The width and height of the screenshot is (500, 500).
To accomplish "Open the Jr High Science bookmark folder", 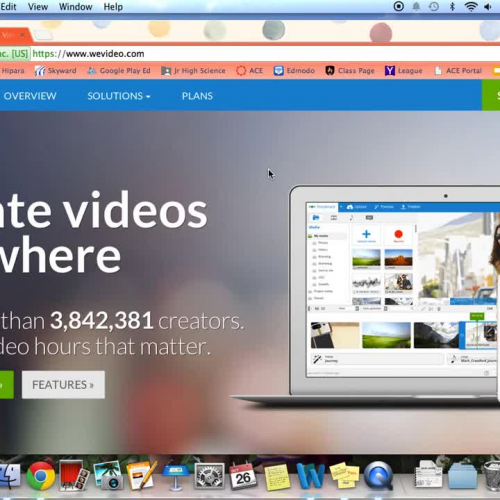I will (193, 71).
